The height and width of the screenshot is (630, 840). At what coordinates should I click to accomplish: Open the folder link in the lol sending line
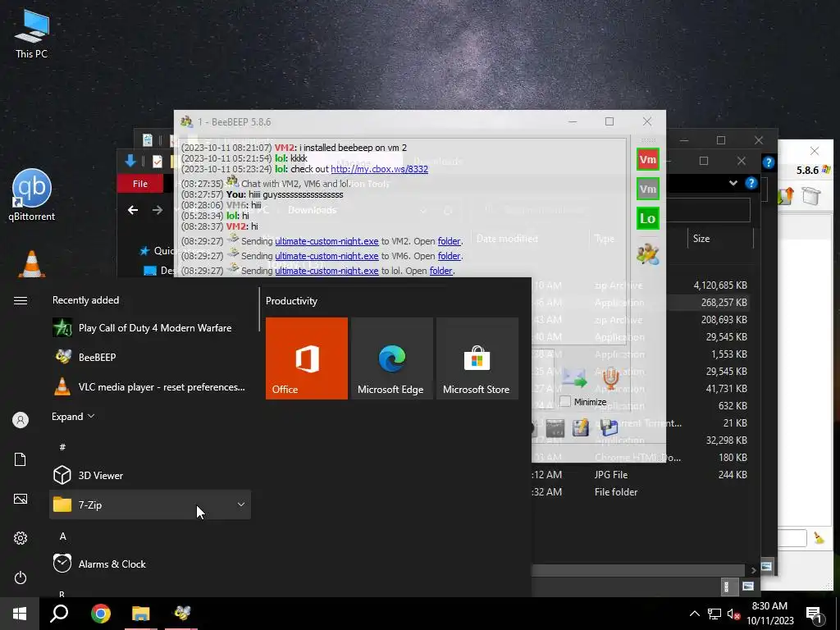(x=441, y=271)
